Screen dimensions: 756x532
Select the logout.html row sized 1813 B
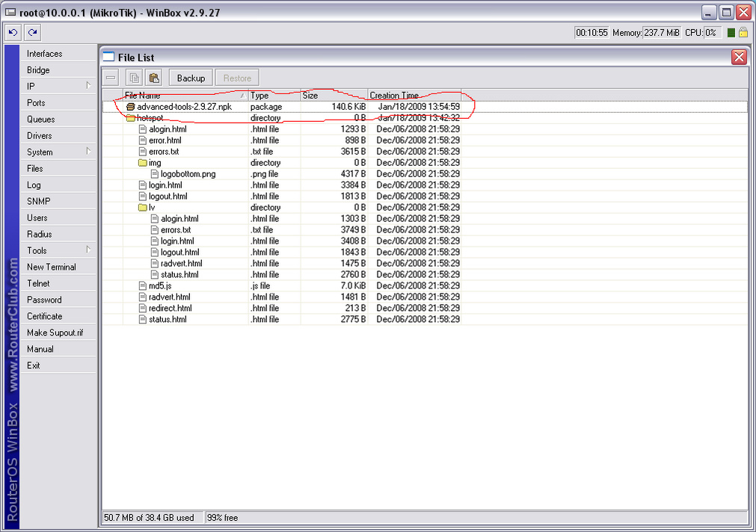click(x=425, y=196)
